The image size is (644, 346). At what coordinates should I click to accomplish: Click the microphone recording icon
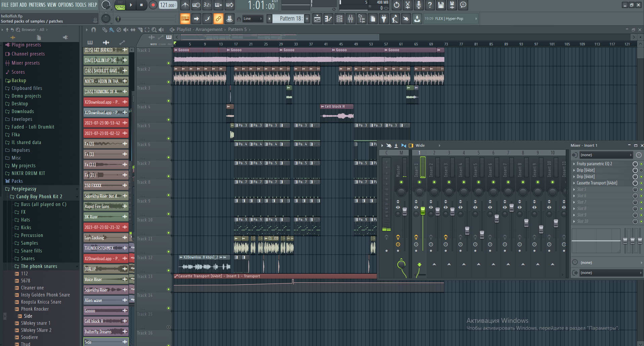tap(419, 5)
